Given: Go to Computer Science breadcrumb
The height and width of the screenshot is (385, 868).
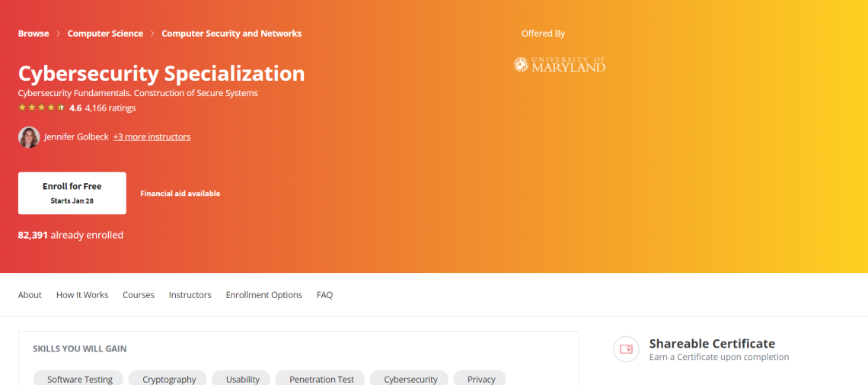Looking at the screenshot, I should [x=105, y=34].
